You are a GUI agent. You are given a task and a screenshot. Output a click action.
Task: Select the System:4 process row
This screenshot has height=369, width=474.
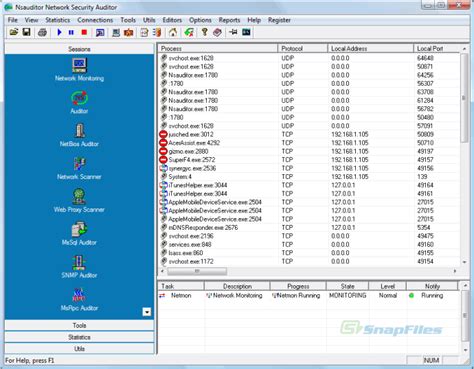click(309, 177)
